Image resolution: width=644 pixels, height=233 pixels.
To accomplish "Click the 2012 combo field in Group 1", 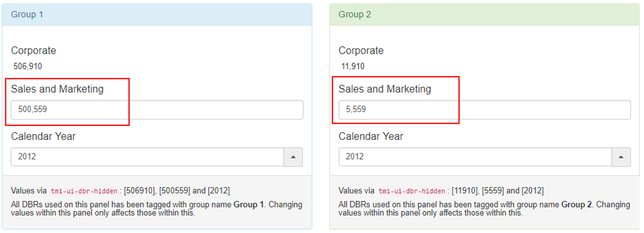I will click(147, 157).
